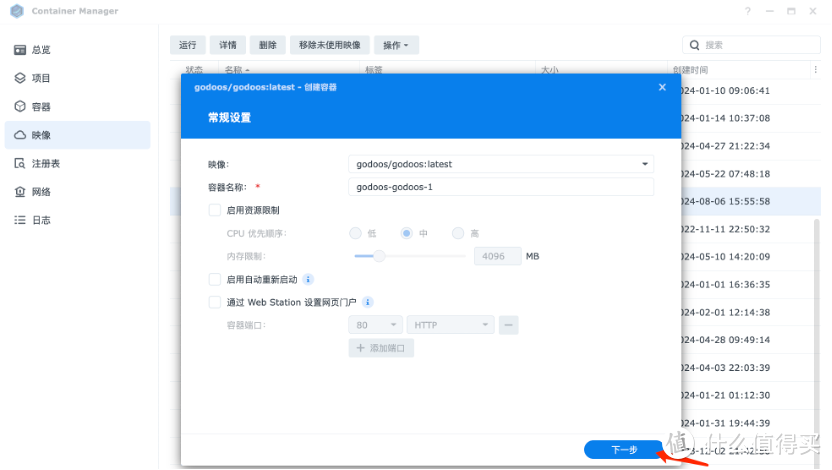Click the 删除 delete toolbar button

coord(267,45)
